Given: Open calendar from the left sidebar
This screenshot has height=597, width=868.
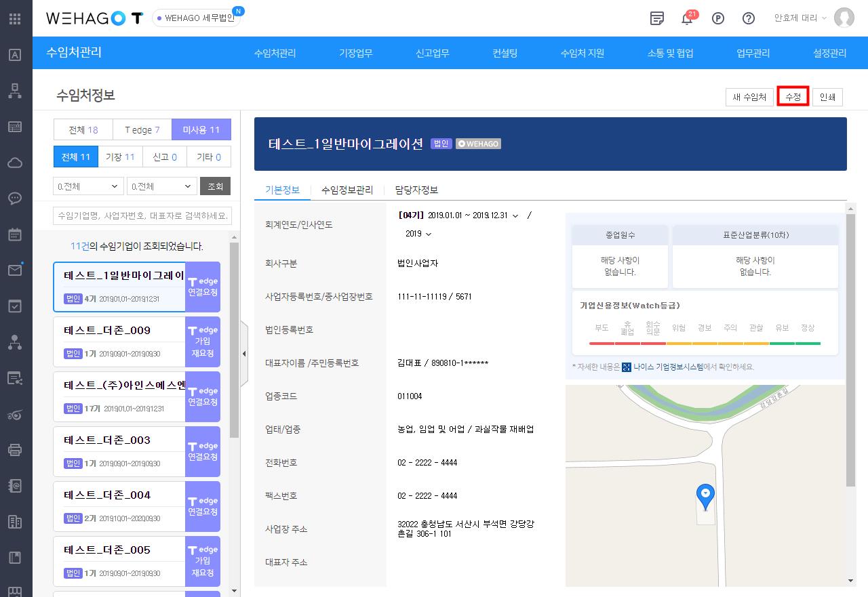Looking at the screenshot, I should pyautogui.click(x=15, y=234).
